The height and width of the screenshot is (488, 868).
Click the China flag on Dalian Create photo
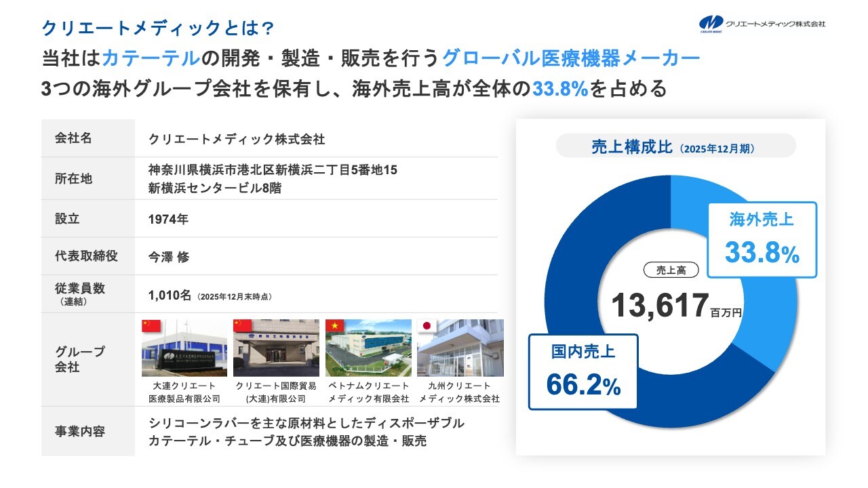[150, 326]
